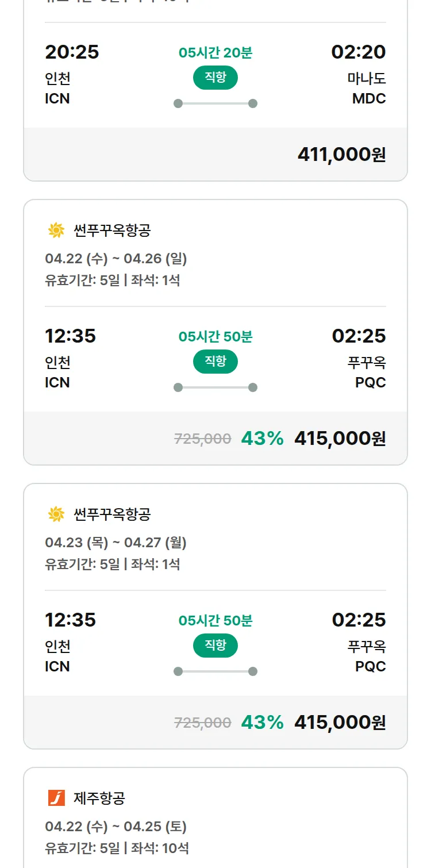Image resolution: width=431 pixels, height=868 pixels.
Task: Click the 43% discount on the 04.22 flight
Action: 262,439
